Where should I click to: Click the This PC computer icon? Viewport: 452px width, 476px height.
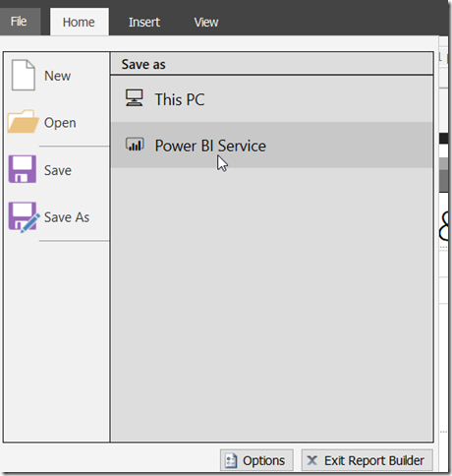135,98
